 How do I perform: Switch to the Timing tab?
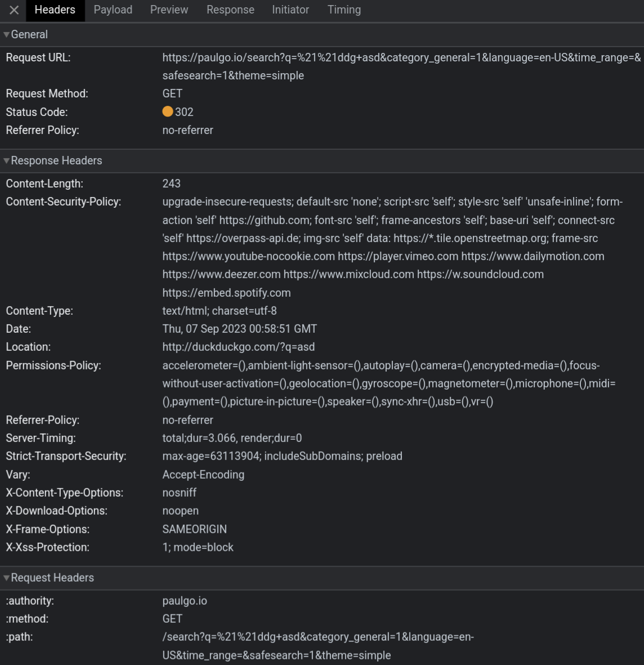tap(344, 10)
